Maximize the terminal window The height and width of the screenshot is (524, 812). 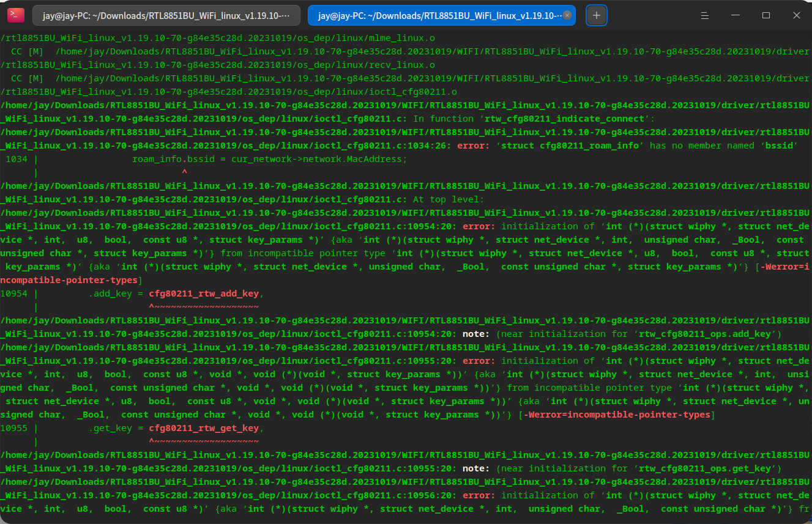766,15
